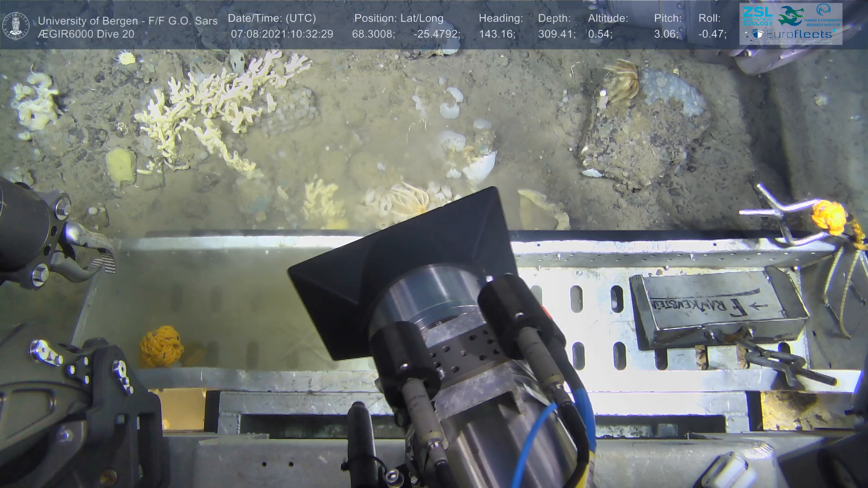Screen dimensions: 868x488
Task: Click the timestamp 07:08:2021:10:32:29
Action: point(282,34)
